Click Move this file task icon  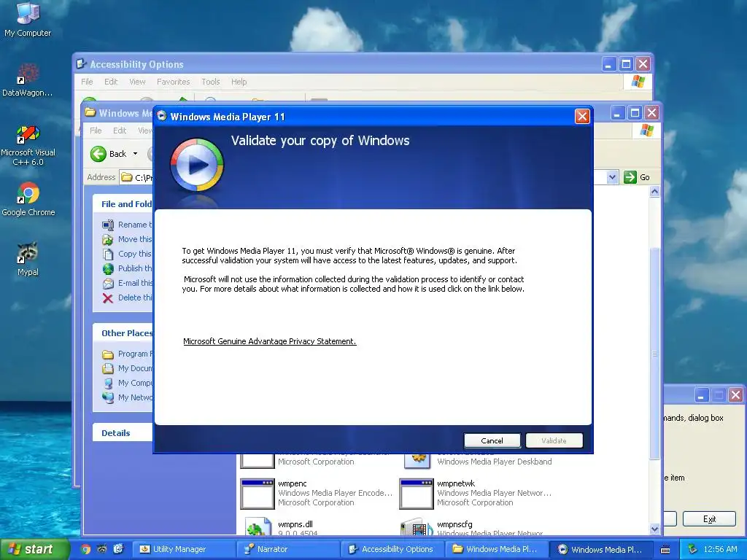pyautogui.click(x=108, y=239)
